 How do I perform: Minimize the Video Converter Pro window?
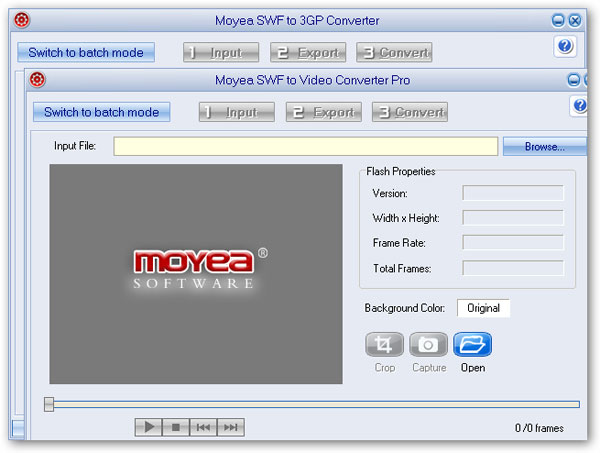pyautogui.click(x=573, y=80)
